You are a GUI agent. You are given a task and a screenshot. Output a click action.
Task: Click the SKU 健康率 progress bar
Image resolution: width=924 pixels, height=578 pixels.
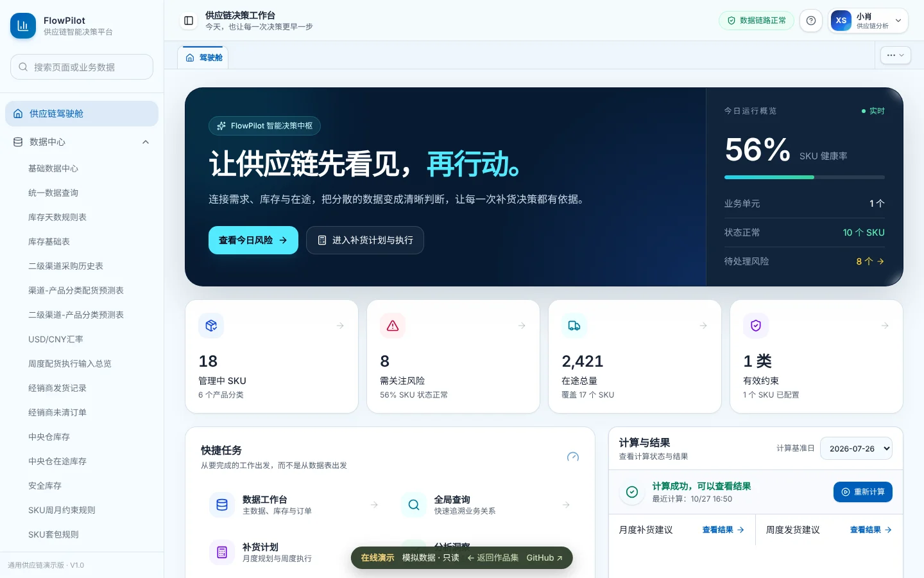click(x=805, y=177)
